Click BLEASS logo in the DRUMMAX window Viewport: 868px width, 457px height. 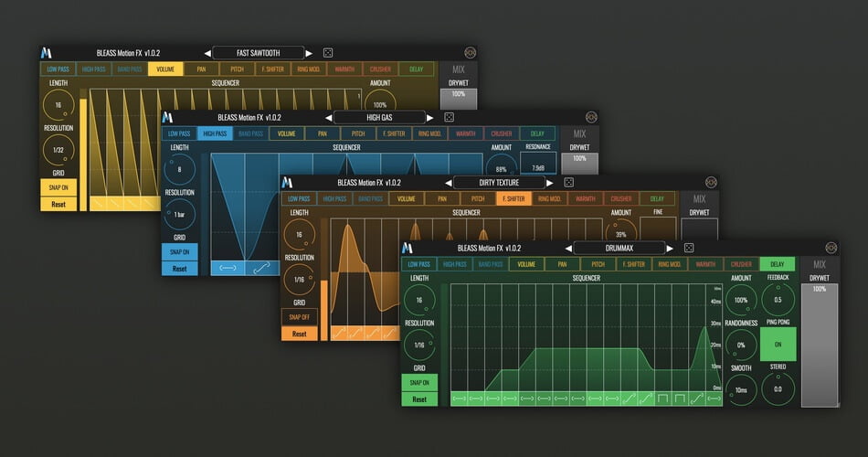pyautogui.click(x=408, y=248)
